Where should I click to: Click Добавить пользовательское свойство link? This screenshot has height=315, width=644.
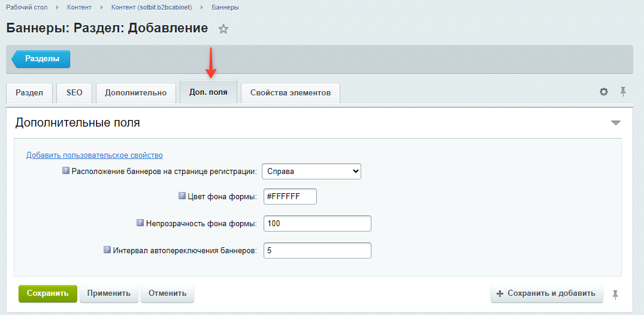click(95, 155)
